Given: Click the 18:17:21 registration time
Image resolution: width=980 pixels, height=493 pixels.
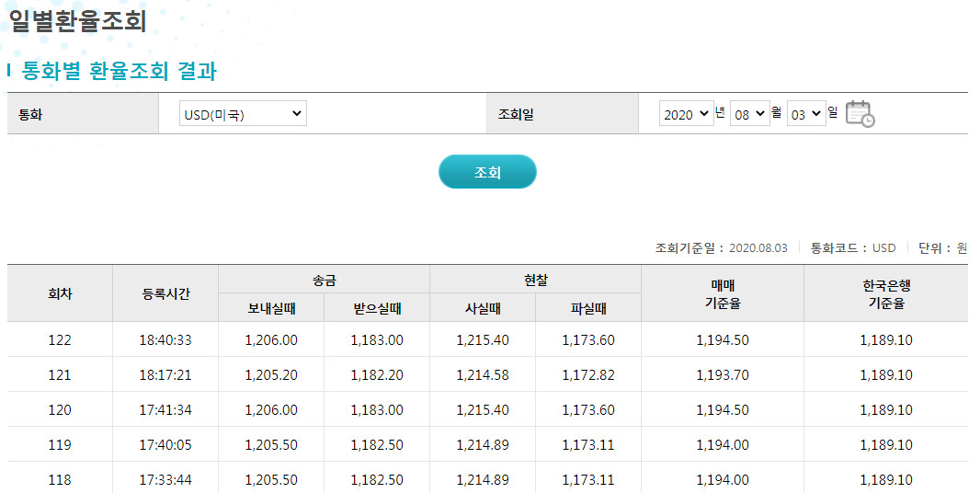Looking at the screenshot, I should point(165,374).
